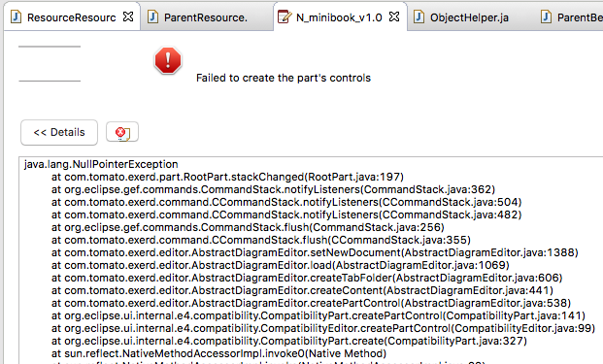This screenshot has width=603, height=364.
Task: Close the ResourceResourc tab
Action: pyautogui.click(x=128, y=17)
